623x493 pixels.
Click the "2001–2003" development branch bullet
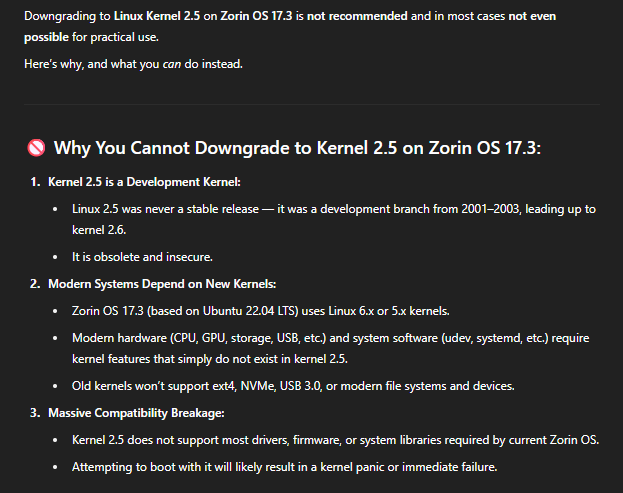pos(334,219)
